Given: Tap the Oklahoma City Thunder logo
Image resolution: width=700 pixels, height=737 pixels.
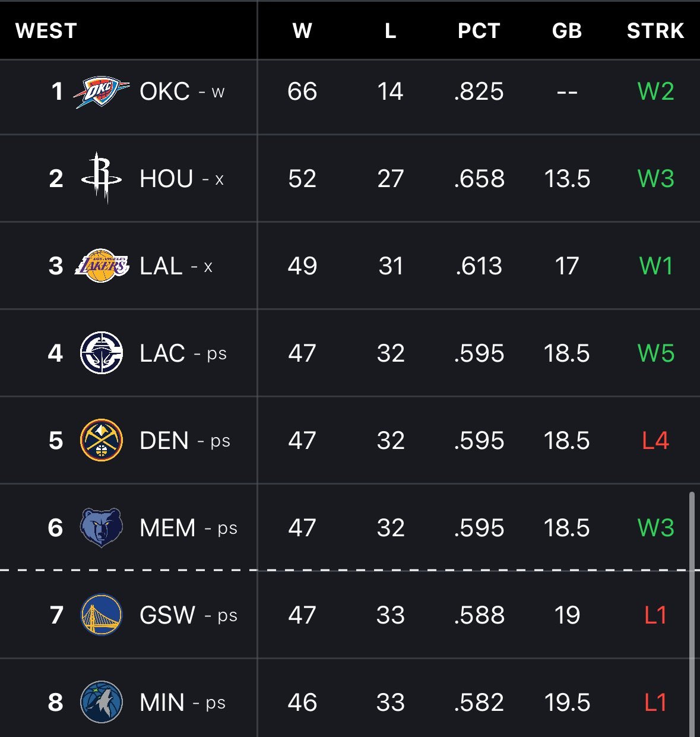Looking at the screenshot, I should pos(101,92).
